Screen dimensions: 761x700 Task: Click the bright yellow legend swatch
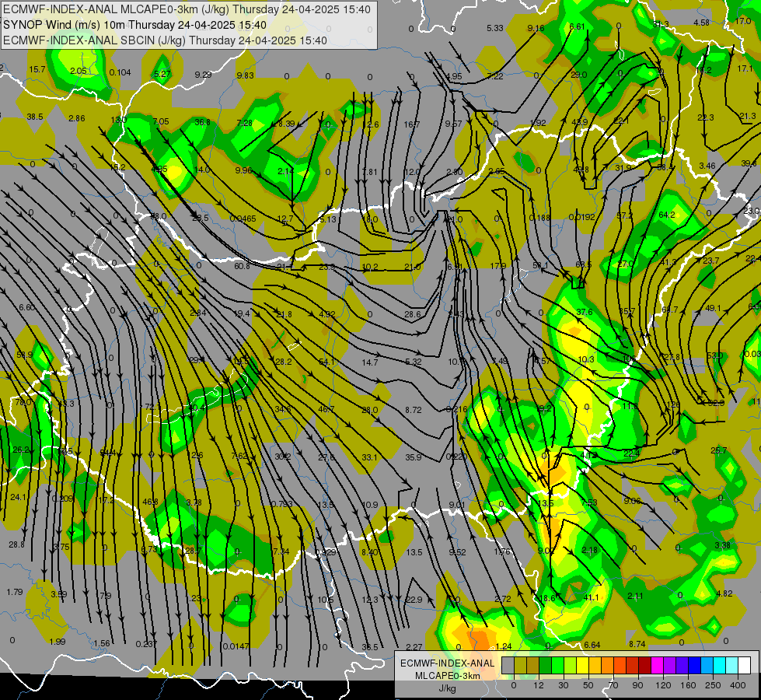[x=582, y=665]
